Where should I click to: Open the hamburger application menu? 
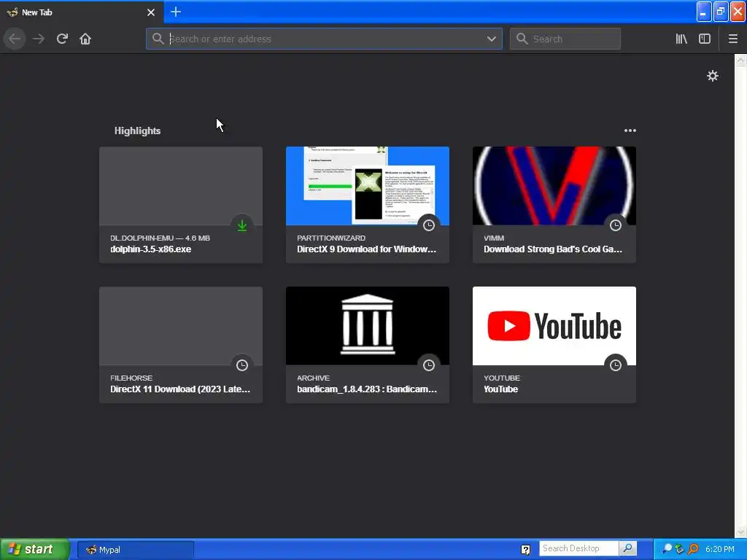pyautogui.click(x=733, y=39)
